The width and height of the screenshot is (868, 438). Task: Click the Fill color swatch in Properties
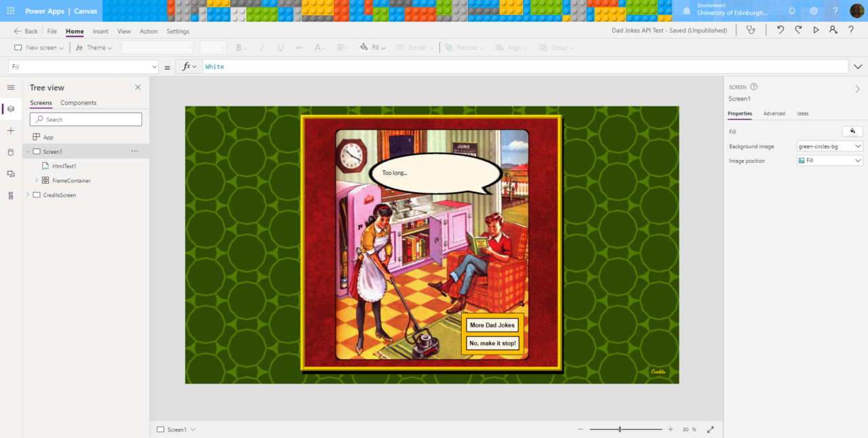coord(852,132)
